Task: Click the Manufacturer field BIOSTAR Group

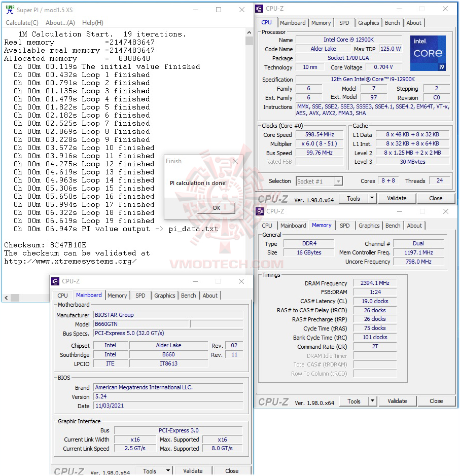Action: (x=168, y=315)
